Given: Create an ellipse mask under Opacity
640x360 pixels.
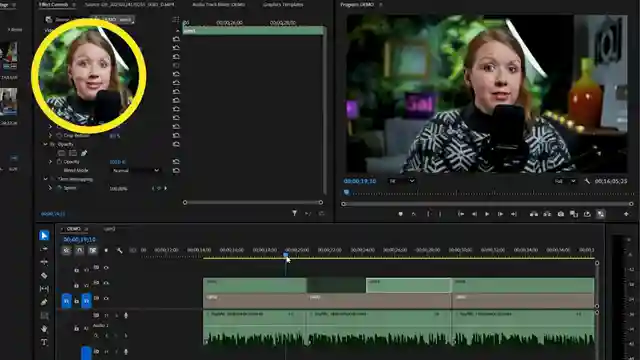Looking at the screenshot, I should coord(61,153).
